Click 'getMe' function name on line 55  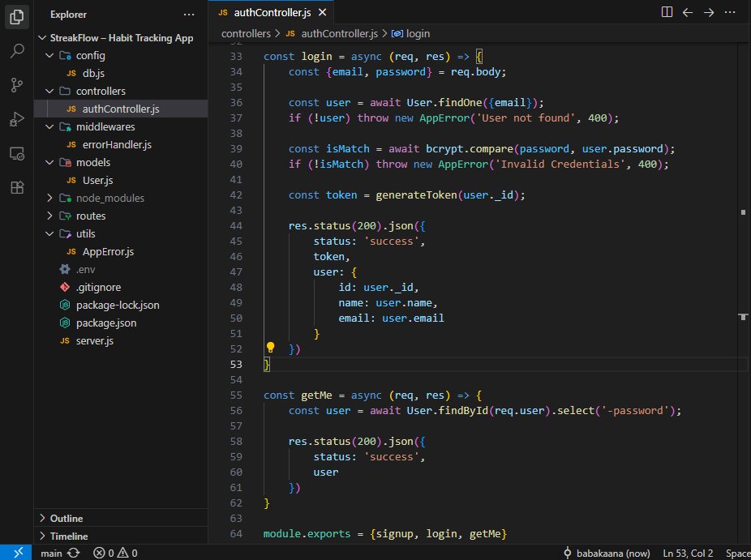coord(316,395)
